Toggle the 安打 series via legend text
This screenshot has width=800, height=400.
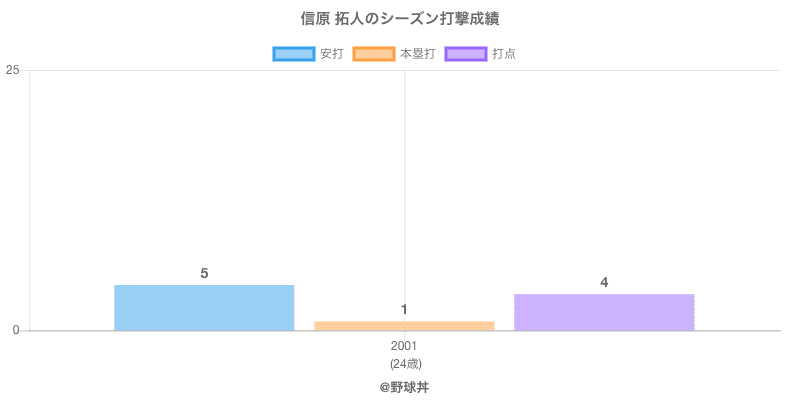tap(331, 54)
